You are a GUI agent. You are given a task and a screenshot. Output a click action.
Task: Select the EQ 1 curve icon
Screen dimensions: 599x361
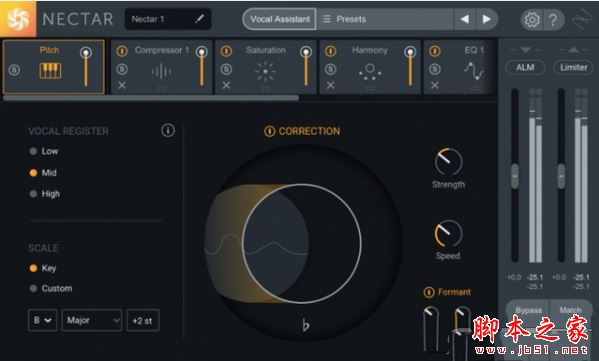474,71
